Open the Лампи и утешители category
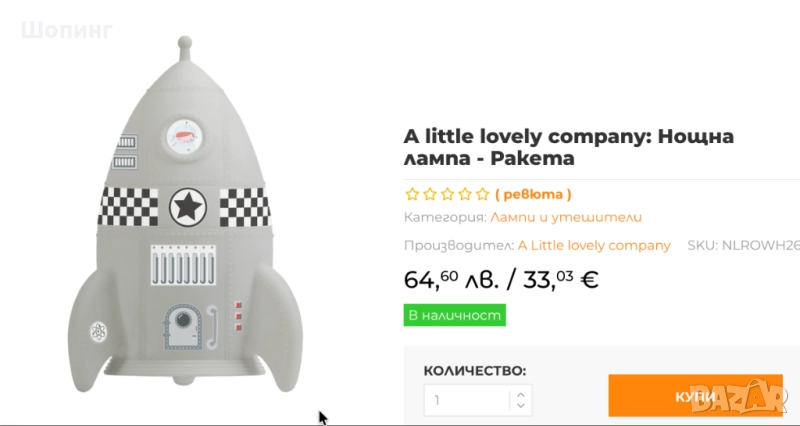 click(566, 217)
